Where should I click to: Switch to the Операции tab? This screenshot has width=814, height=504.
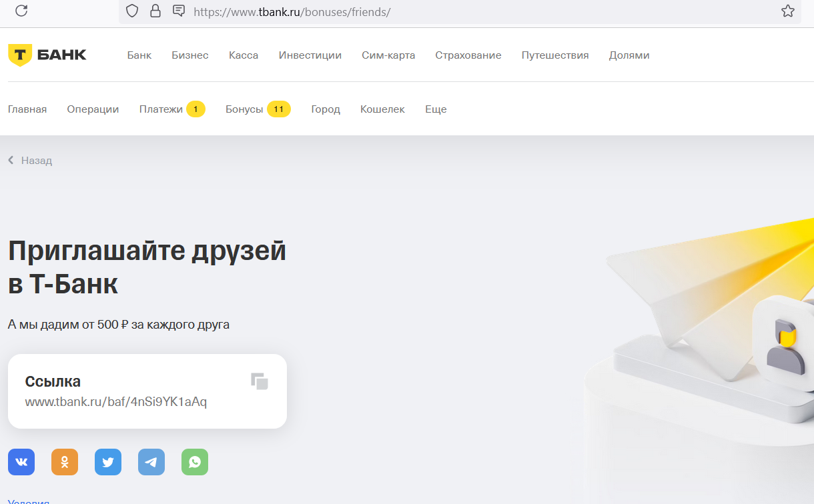[93, 109]
